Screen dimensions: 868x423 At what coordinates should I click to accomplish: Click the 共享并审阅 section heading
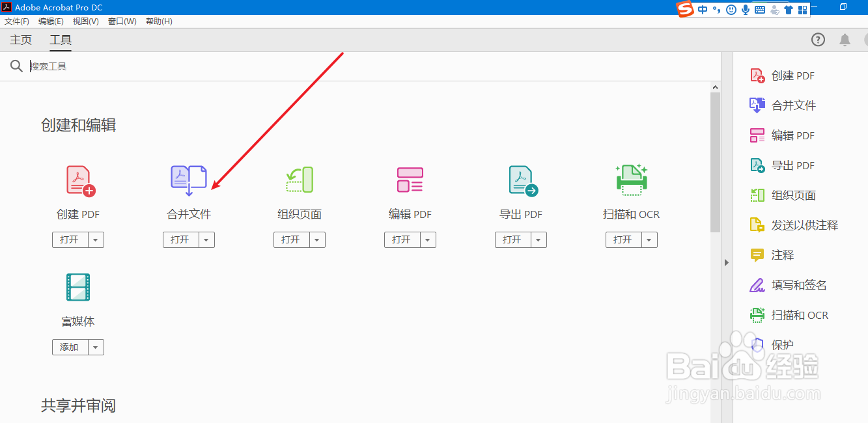(78, 406)
